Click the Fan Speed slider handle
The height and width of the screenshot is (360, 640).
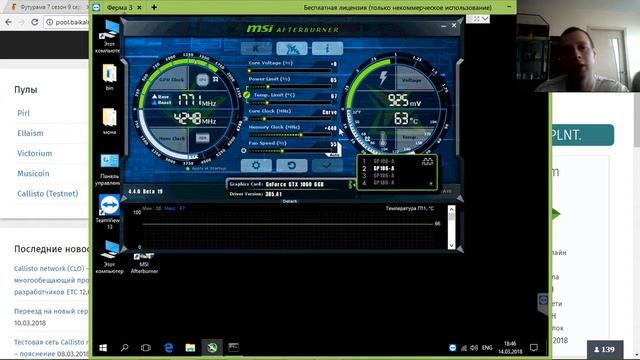(282, 151)
